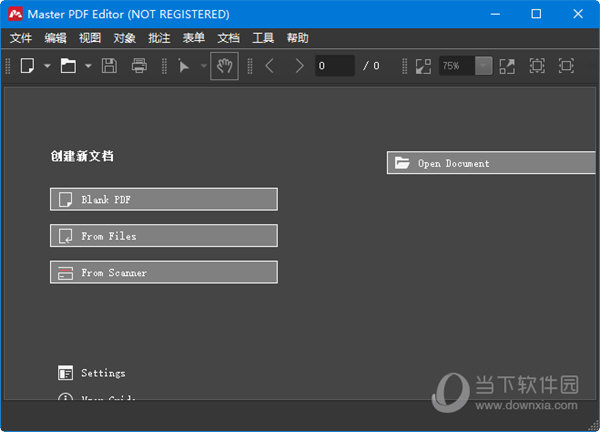This screenshot has width=600, height=432.
Task: Click the Fit Width icon
Action: [566, 66]
